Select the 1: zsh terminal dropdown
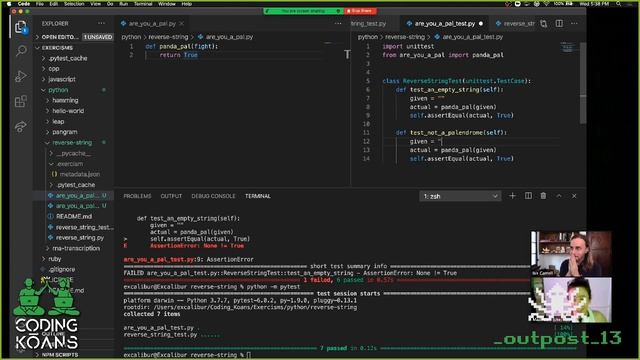The height and width of the screenshot is (360, 640). tap(460, 196)
